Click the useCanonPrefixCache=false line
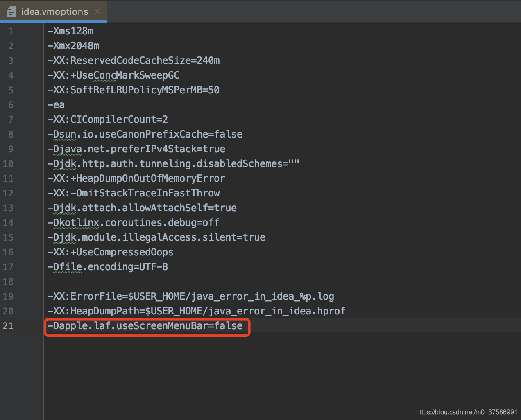The height and width of the screenshot is (420, 521). click(x=145, y=134)
